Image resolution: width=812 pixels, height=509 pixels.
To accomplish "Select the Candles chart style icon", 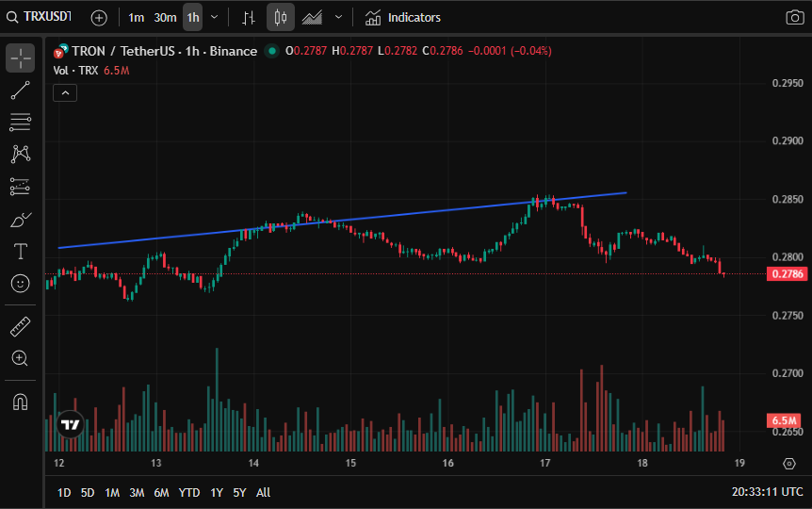I will [x=281, y=18].
